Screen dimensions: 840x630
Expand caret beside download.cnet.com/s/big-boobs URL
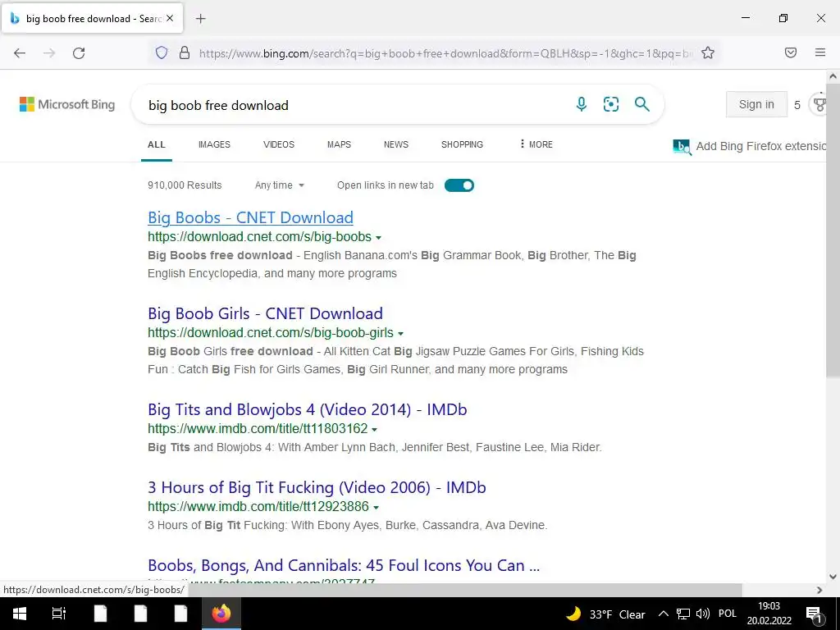[379, 237]
